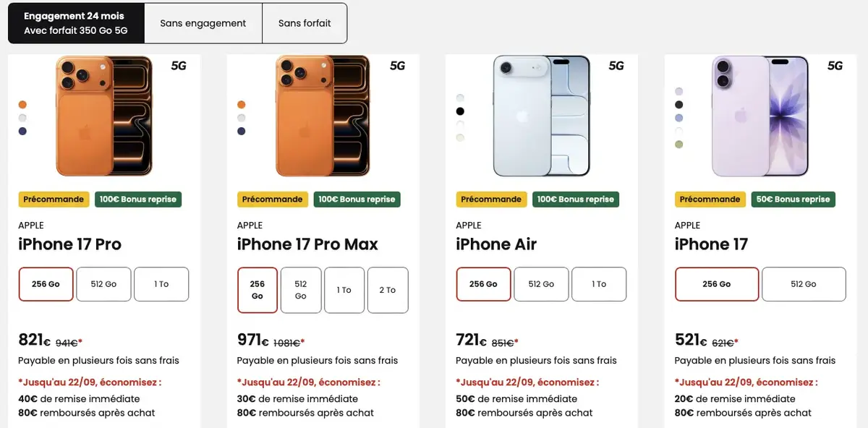Image resolution: width=868 pixels, height=428 pixels.
Task: Select 512 Go storage for iPhone 17 Pro
Action: click(103, 284)
